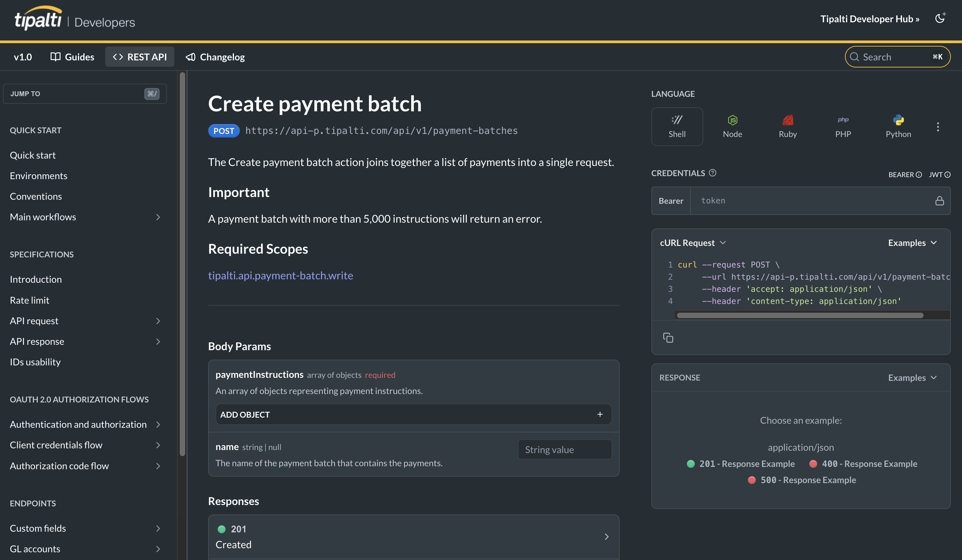Click the endpoint URL text
Screen dimensions: 962x560
tap(381, 131)
